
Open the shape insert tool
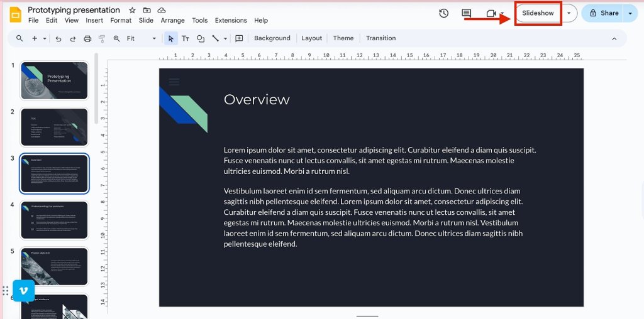tap(201, 38)
